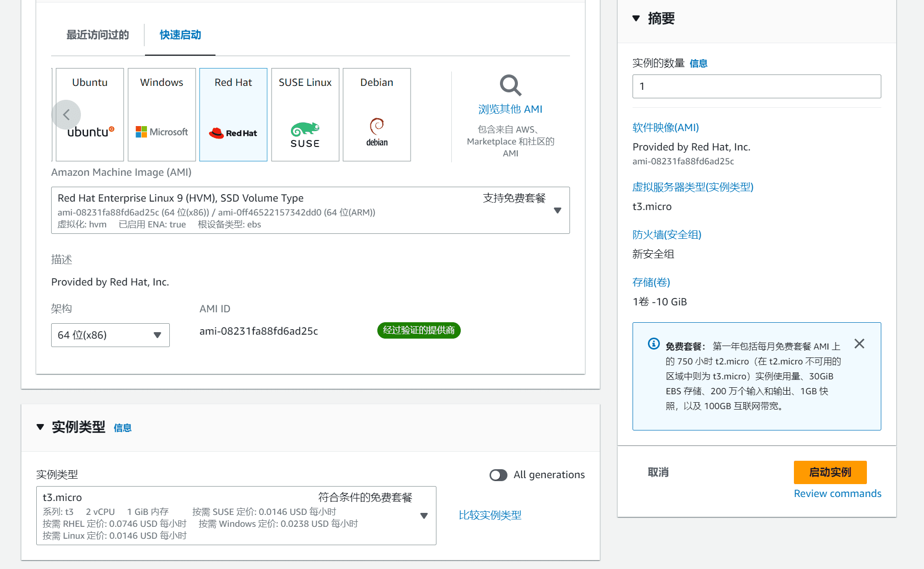Image resolution: width=924 pixels, height=569 pixels.
Task: Switch to the 快速启动 tab
Action: 179,35
